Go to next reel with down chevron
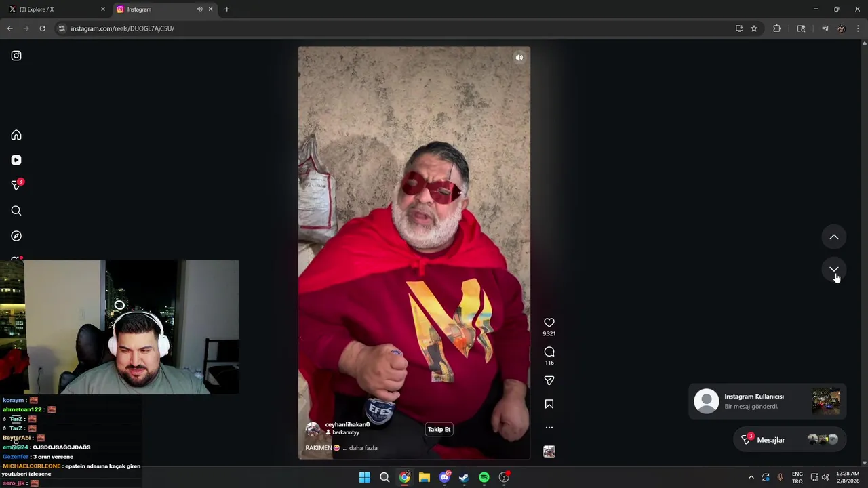Screen dimensions: 868x488 click(834, 269)
